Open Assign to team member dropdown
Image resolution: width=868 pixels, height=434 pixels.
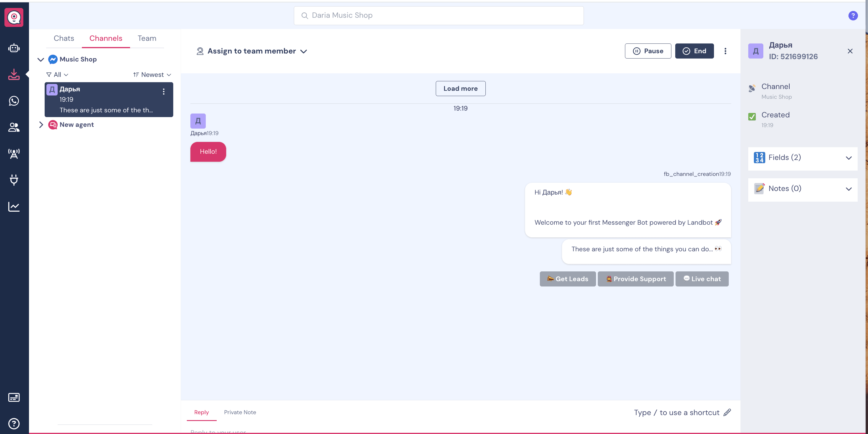[x=252, y=51]
